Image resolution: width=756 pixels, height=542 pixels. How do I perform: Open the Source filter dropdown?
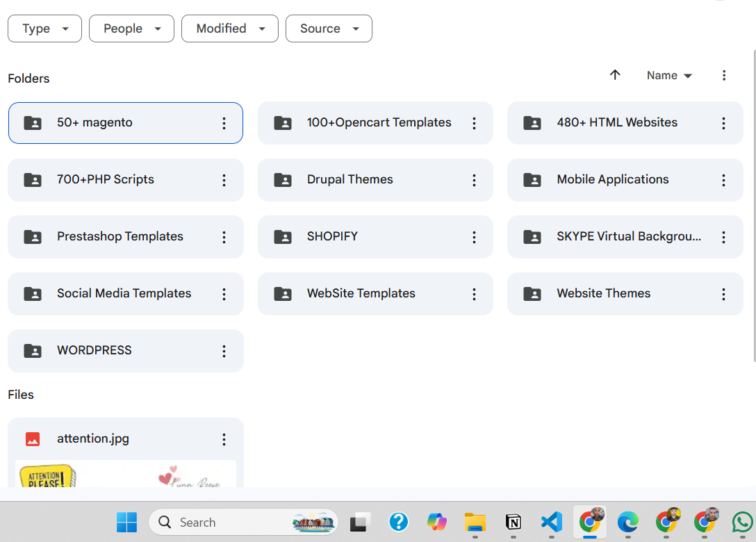coord(329,28)
